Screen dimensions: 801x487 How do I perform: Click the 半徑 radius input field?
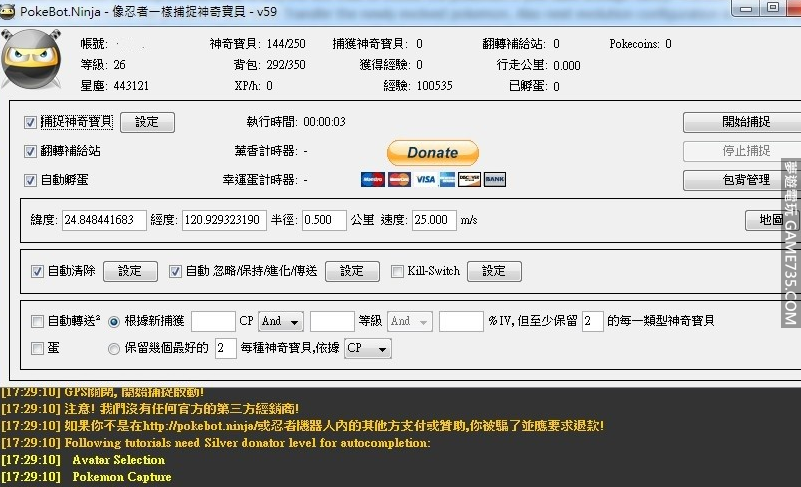point(324,220)
